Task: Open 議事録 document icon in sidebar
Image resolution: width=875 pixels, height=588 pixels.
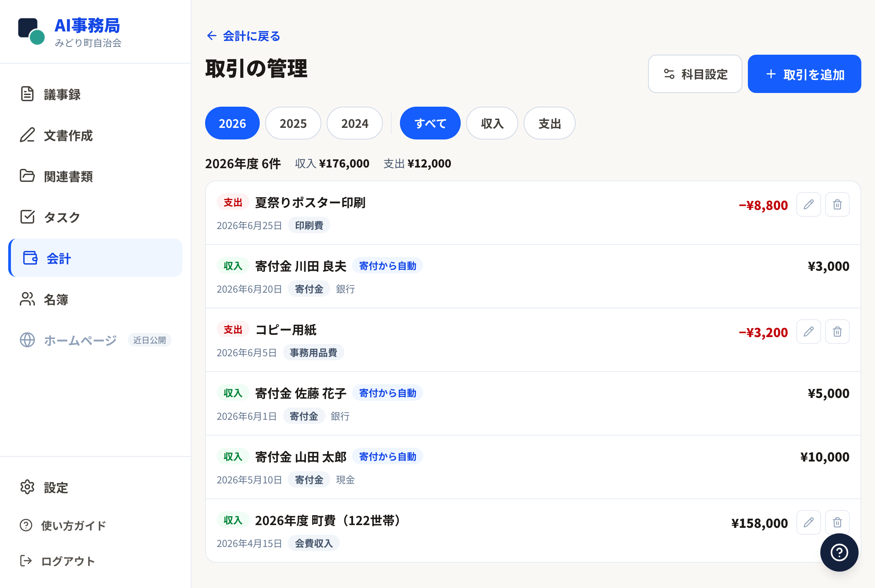Action: click(x=27, y=94)
